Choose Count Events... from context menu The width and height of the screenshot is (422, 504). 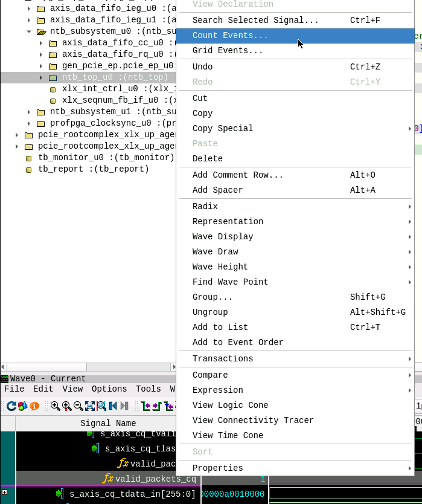tap(230, 36)
